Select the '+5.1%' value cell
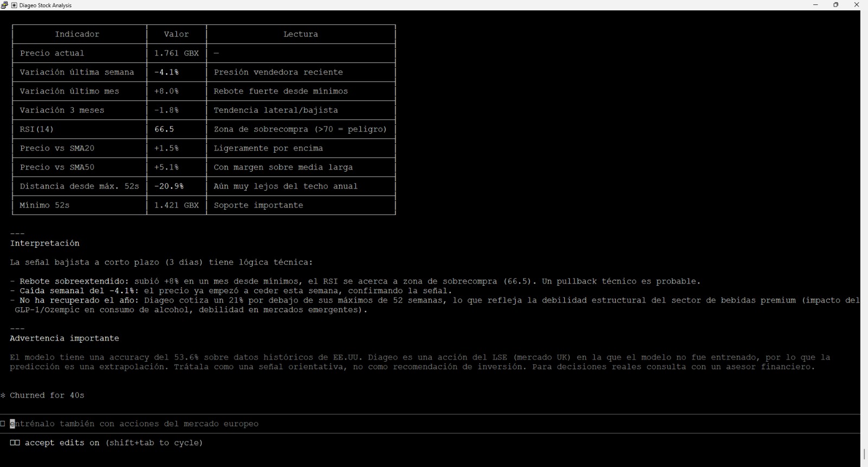The height and width of the screenshot is (467, 868). [167, 167]
